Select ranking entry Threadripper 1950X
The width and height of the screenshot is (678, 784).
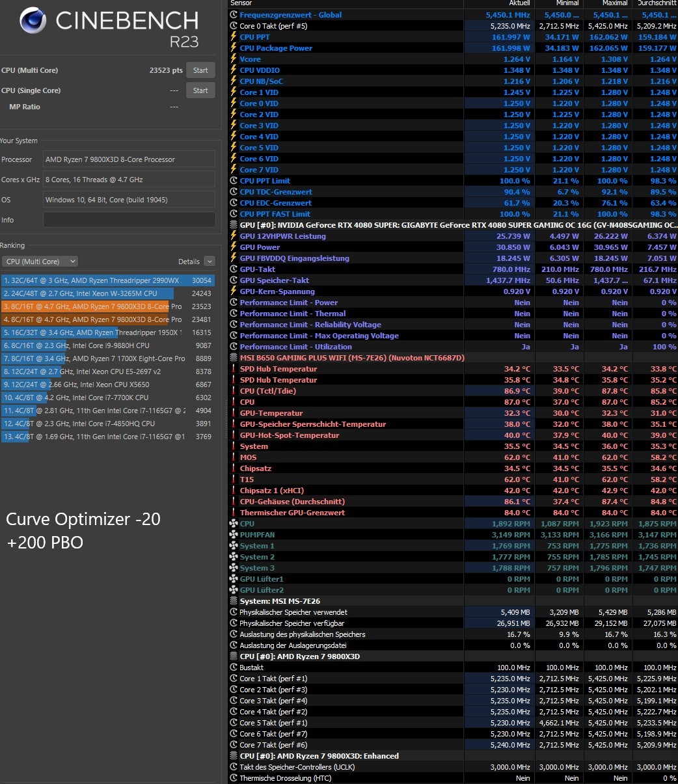pos(108,332)
